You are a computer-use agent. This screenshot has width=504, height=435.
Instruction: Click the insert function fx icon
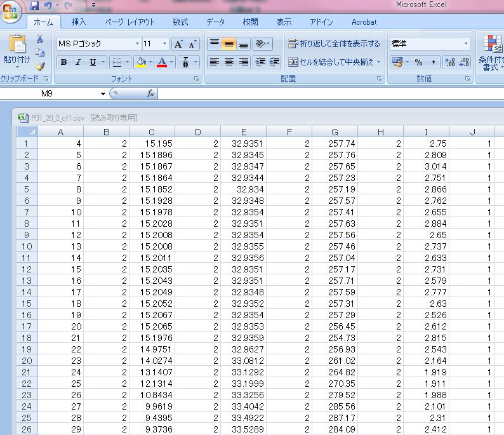tap(150, 93)
